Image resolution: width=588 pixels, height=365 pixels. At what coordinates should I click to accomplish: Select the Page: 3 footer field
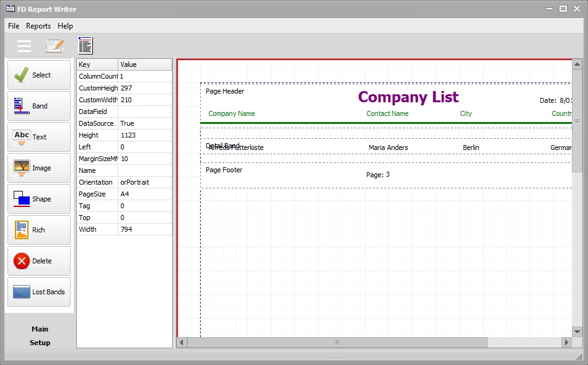tap(377, 174)
